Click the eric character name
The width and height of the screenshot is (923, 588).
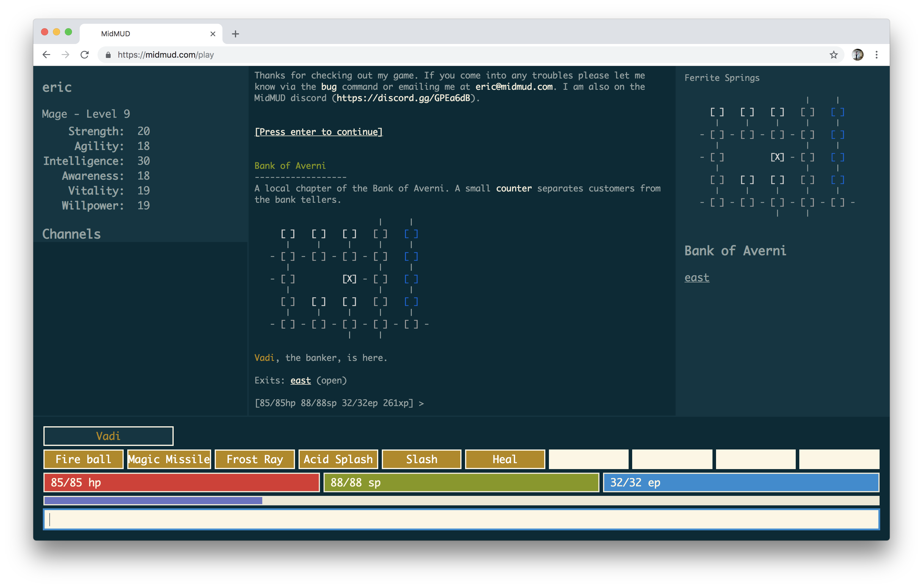point(57,87)
